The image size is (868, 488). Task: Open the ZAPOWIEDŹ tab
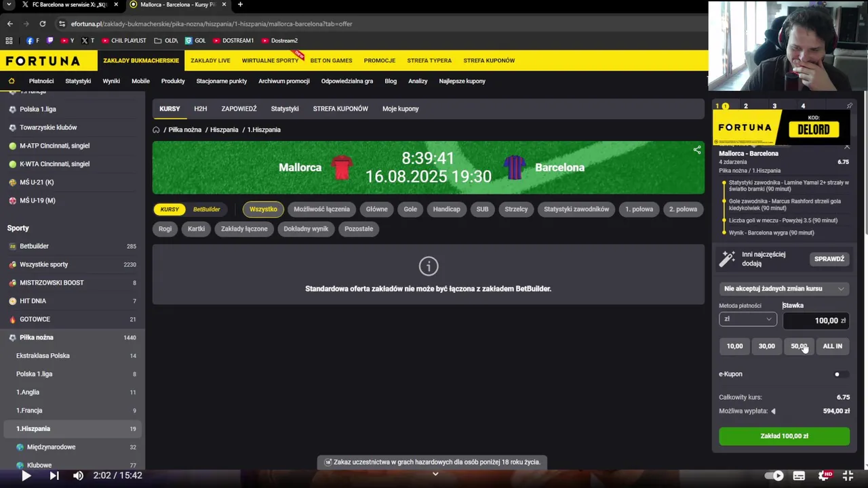pyautogui.click(x=239, y=109)
